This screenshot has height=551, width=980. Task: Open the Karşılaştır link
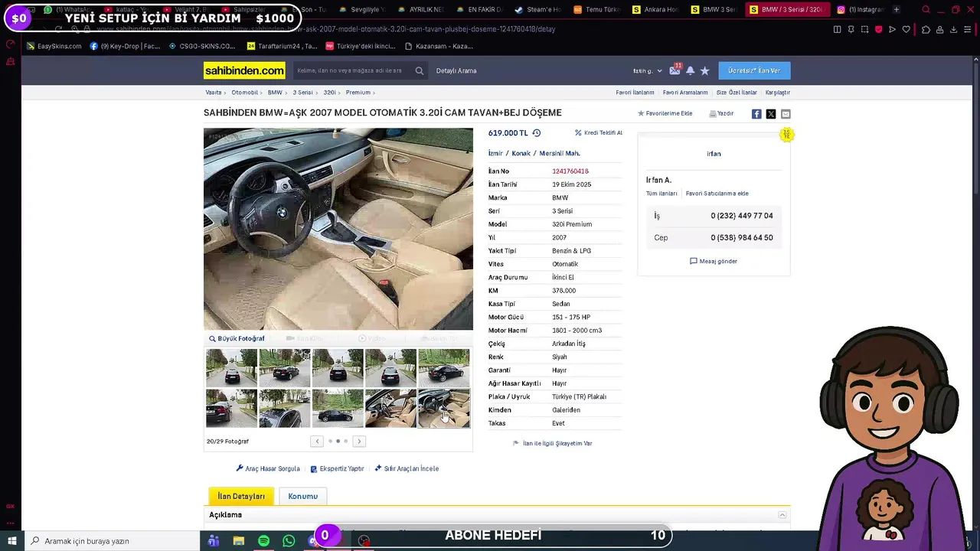[778, 93]
